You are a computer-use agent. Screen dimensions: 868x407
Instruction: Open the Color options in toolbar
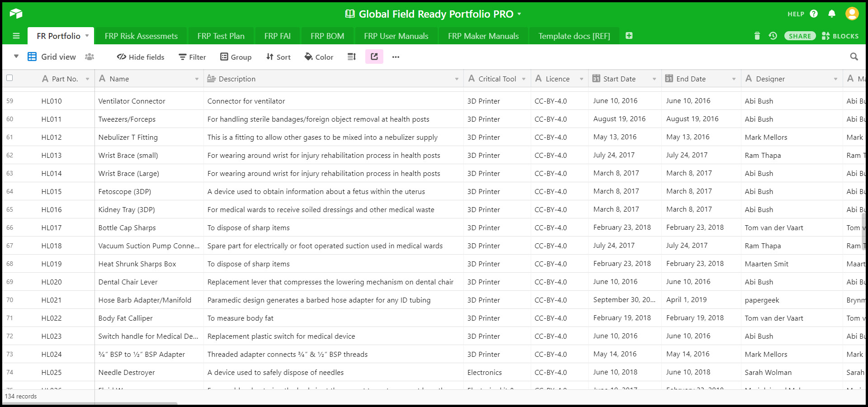tap(319, 57)
